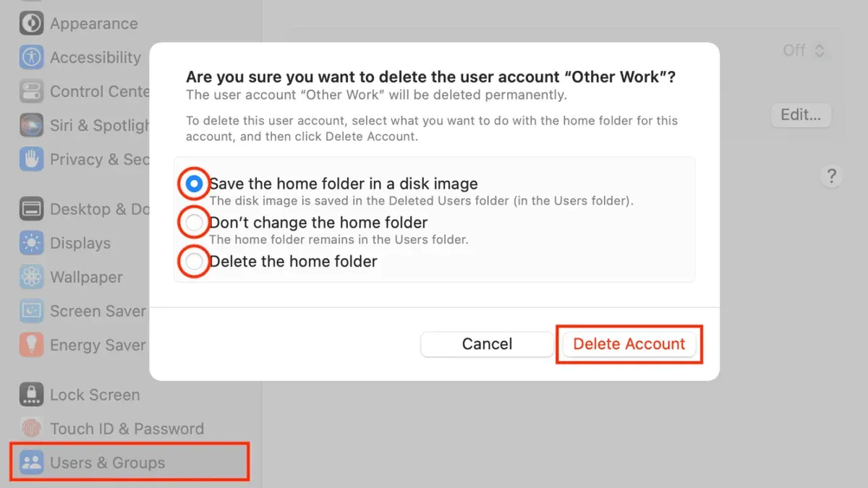Click the Lock Screen padlock icon

pos(31,395)
